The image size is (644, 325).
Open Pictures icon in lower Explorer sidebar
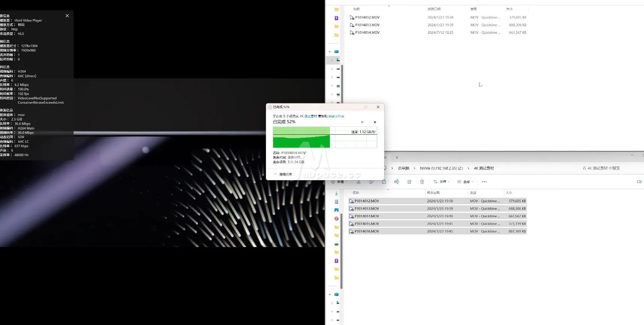coord(336,210)
